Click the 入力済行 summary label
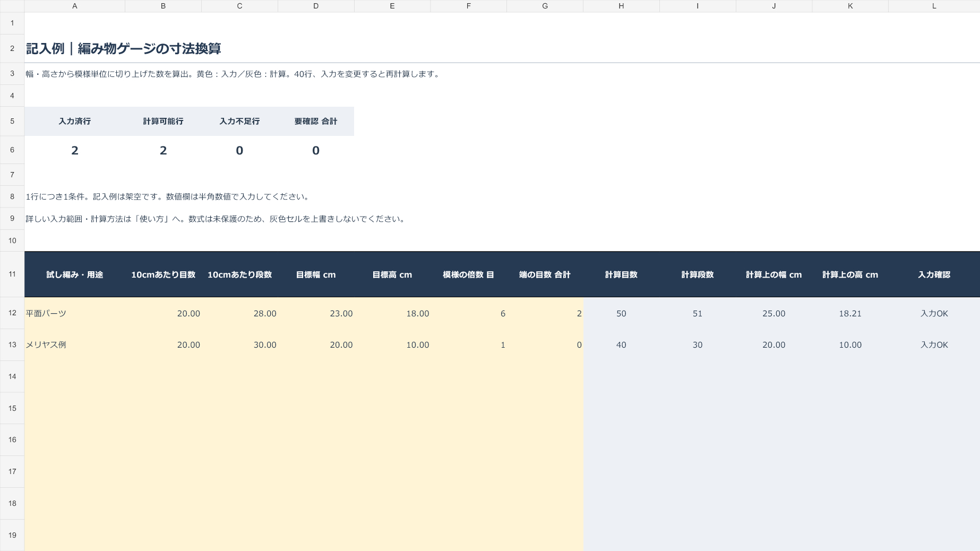Screen dimensions: 980x551 (x=74, y=122)
